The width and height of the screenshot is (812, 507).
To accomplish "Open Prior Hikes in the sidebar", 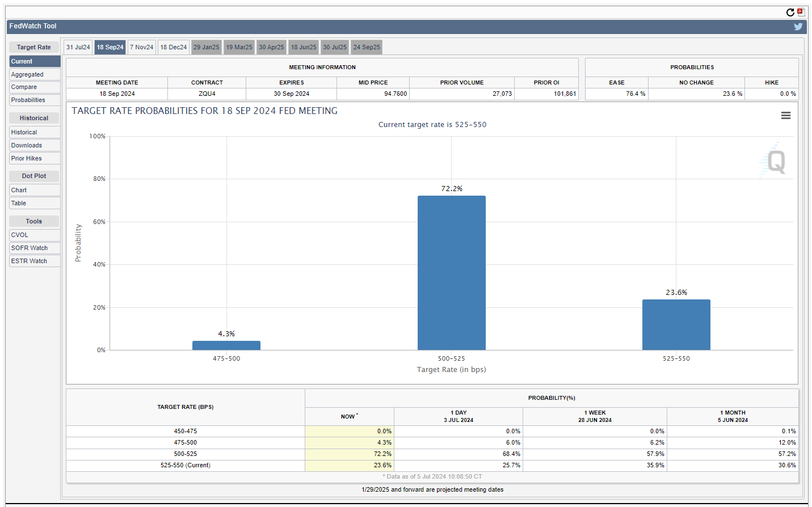I will click(34, 159).
